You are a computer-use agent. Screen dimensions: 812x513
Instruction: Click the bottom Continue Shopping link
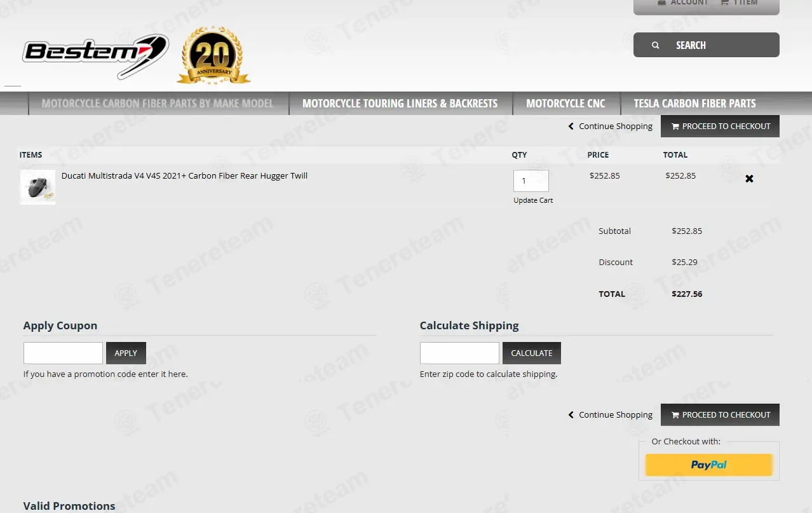(611, 414)
